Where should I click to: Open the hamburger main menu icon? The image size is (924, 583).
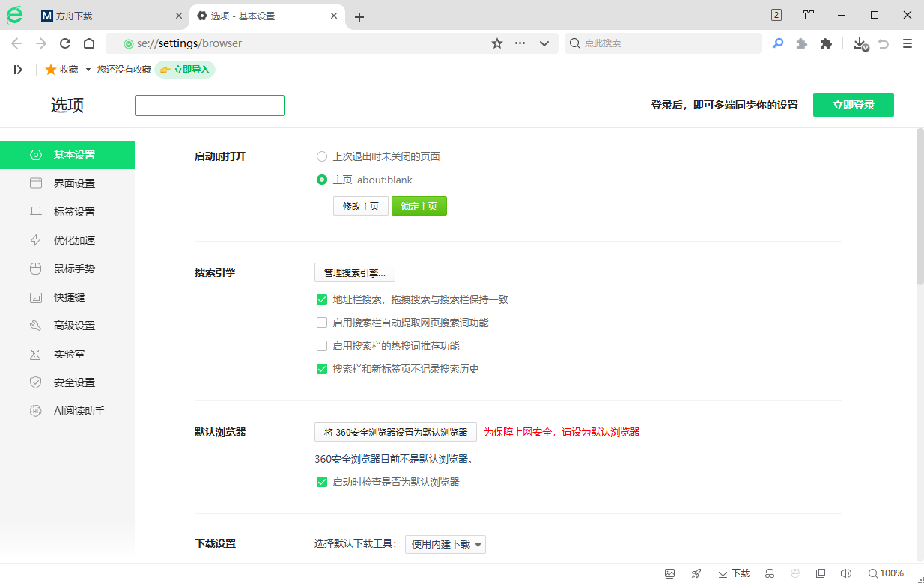click(x=907, y=43)
